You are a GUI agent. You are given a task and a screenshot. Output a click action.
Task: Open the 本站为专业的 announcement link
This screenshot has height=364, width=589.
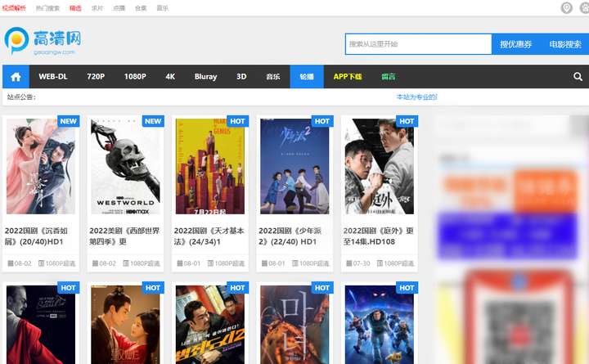[417, 97]
